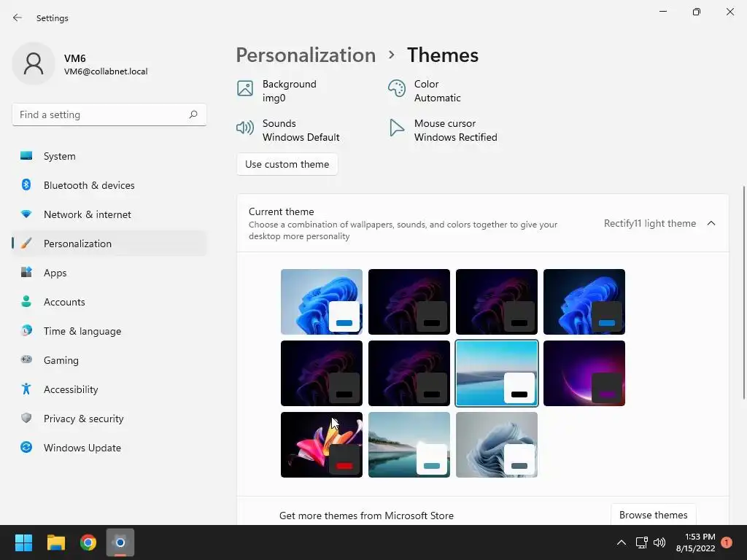
Task: Open Background img0 settings
Action: 276,90
